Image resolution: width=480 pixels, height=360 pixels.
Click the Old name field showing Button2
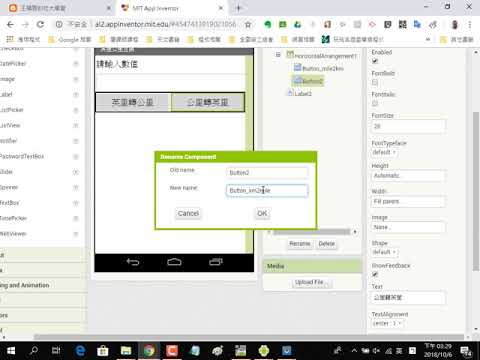(x=267, y=173)
